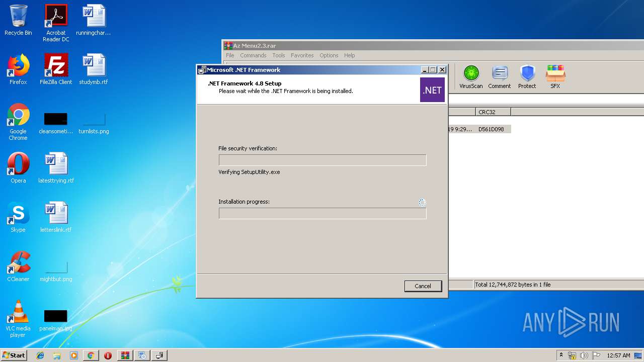Open the WinRAR Tools menu
The height and width of the screenshot is (362, 644).
coord(279,55)
